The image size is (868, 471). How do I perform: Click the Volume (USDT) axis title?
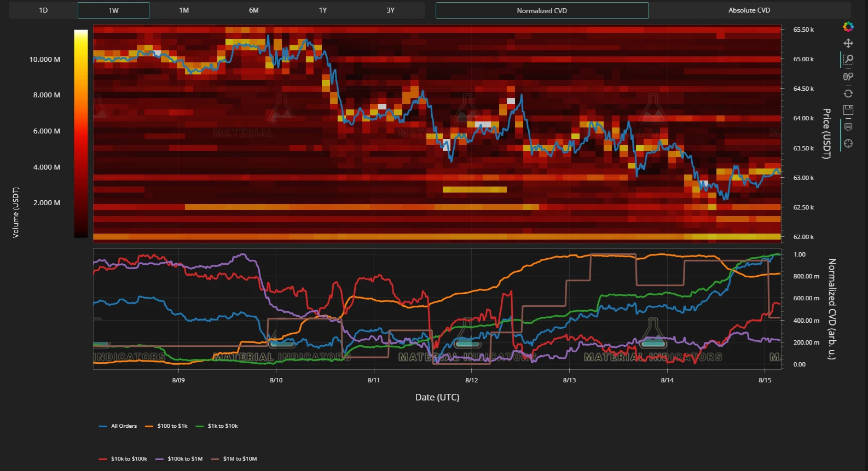(16, 212)
